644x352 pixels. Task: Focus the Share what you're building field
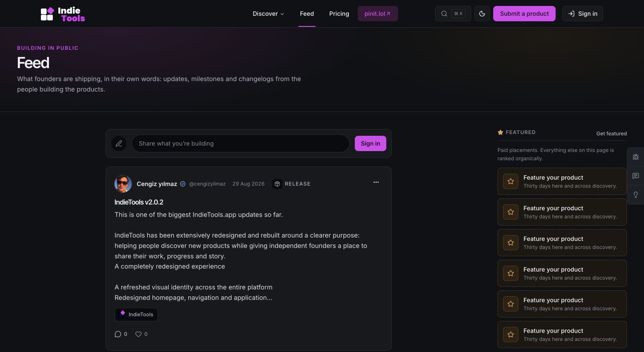241,143
